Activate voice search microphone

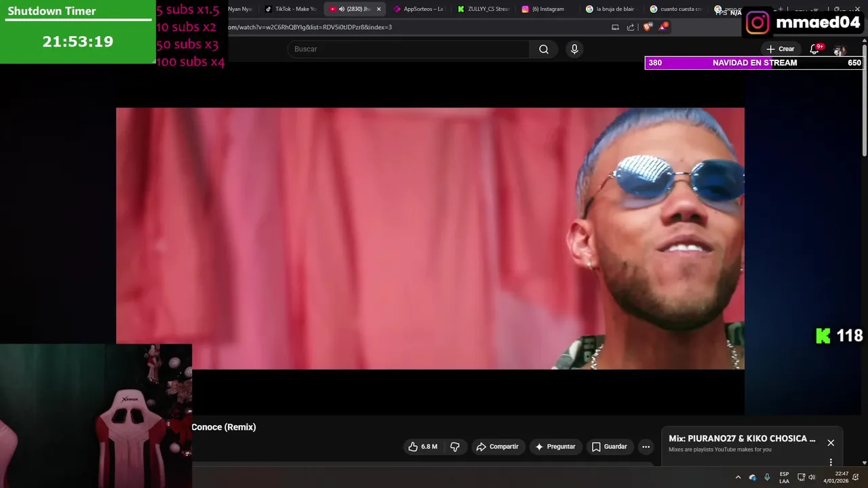574,49
